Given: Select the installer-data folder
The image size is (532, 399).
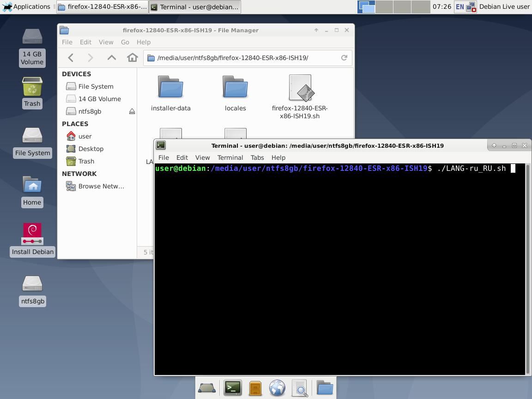Looking at the screenshot, I should click(171, 93).
